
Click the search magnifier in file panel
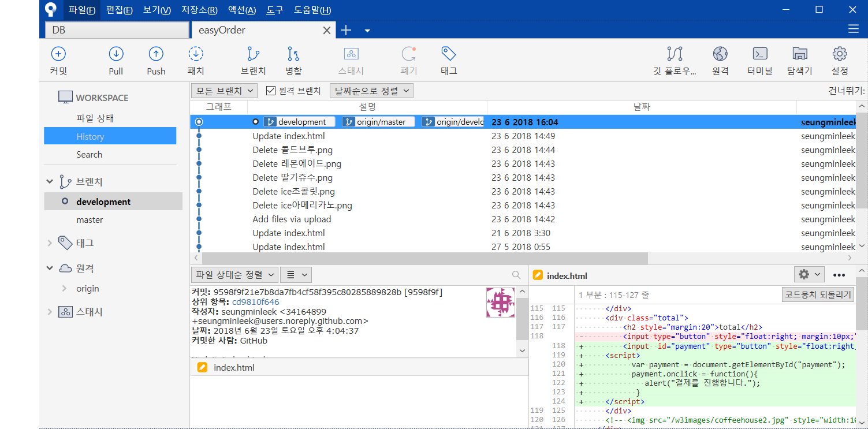tap(516, 275)
